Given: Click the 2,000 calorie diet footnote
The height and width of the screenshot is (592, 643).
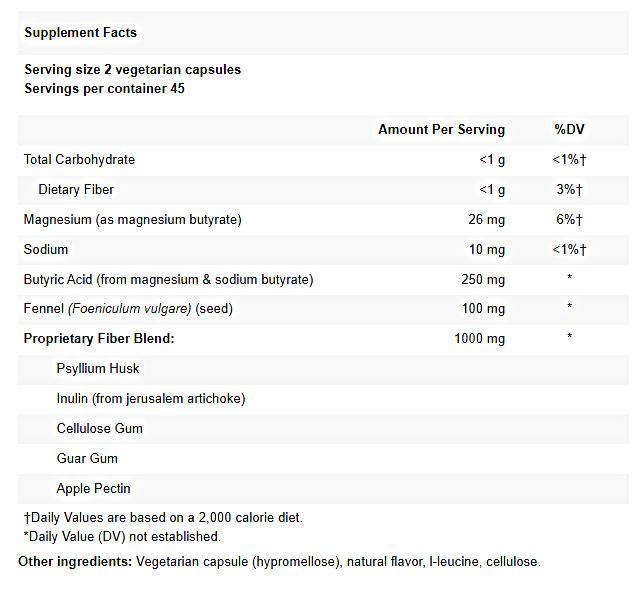Looking at the screenshot, I should tap(162, 517).
